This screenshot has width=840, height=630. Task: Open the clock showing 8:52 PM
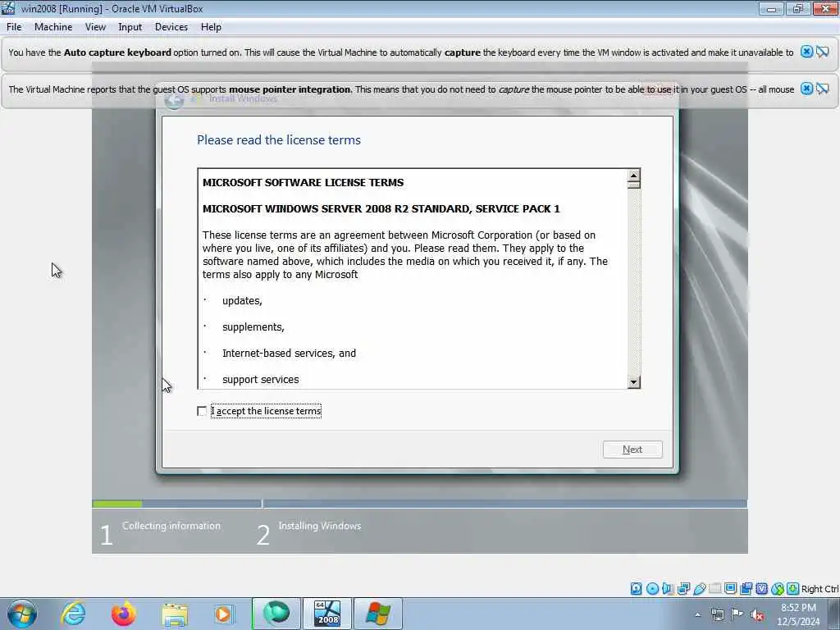click(x=798, y=614)
